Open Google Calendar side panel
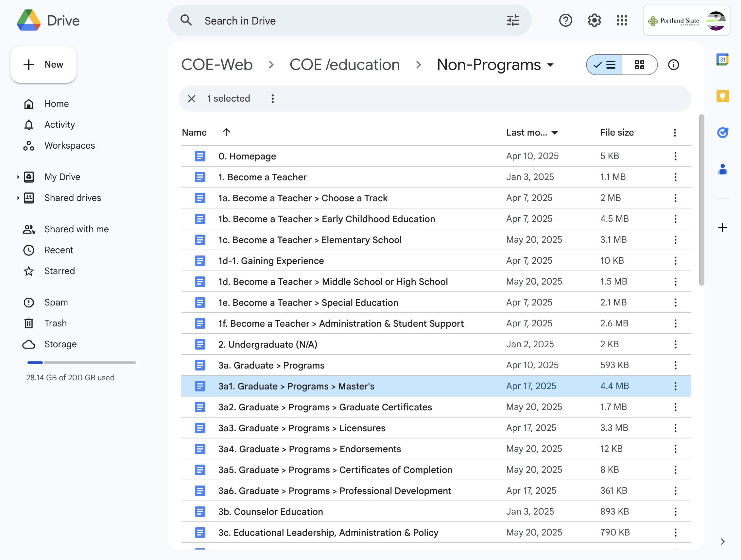741x560 pixels. pyautogui.click(x=722, y=59)
